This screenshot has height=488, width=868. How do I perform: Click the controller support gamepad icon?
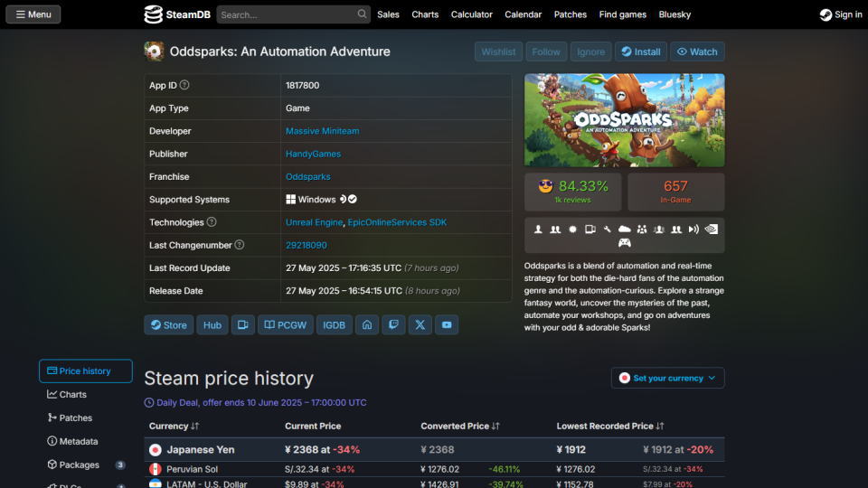tap(625, 243)
